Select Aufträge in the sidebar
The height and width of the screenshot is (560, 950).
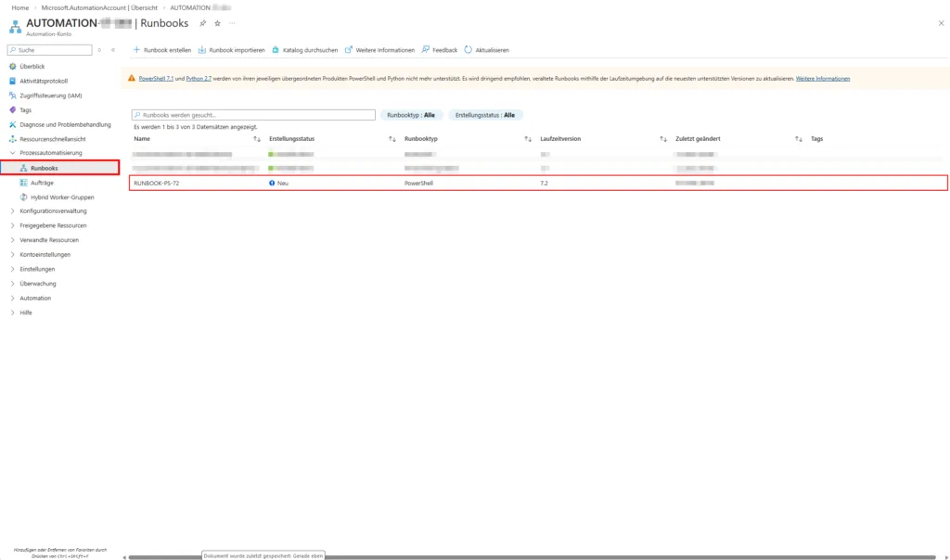(42, 183)
